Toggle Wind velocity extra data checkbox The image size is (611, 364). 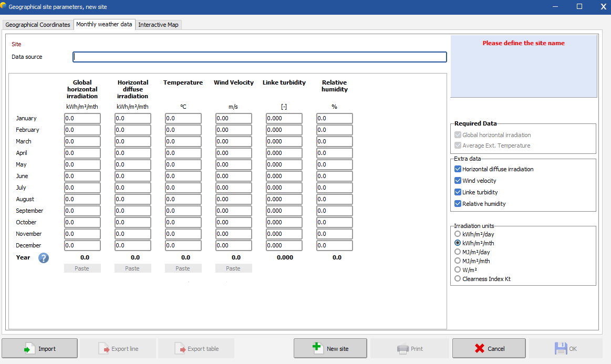click(458, 181)
